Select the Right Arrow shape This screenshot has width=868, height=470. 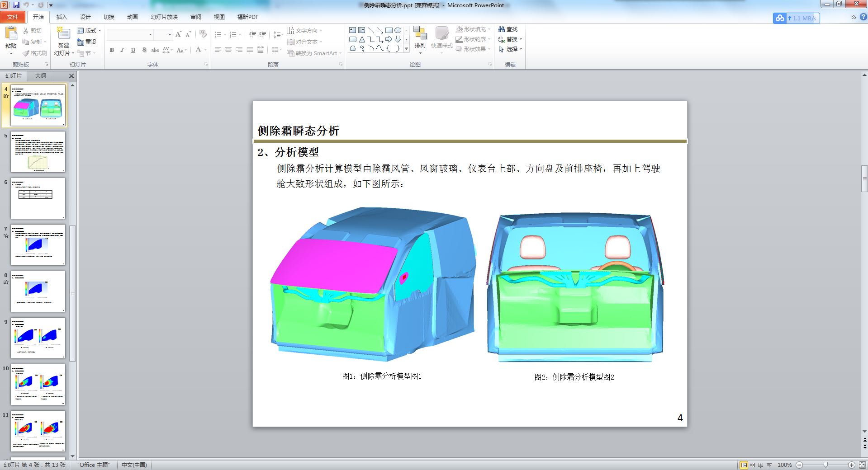pyautogui.click(x=389, y=39)
